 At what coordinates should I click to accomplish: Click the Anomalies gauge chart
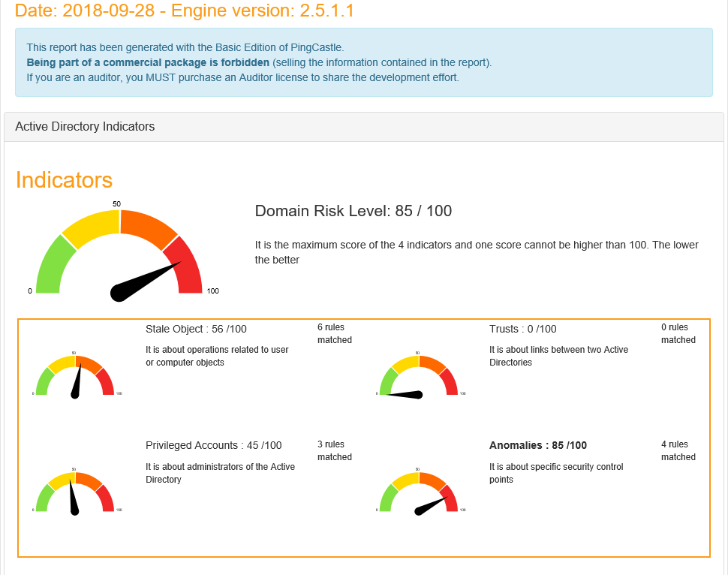419,494
